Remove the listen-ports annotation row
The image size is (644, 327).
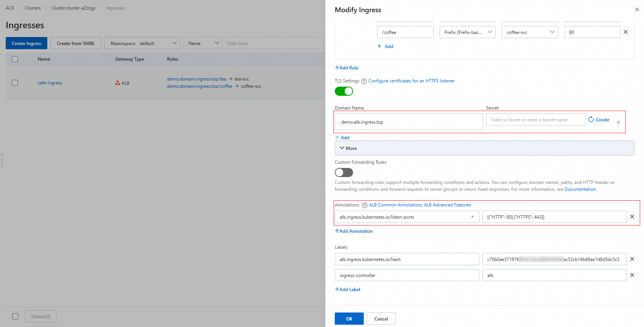tap(632, 217)
